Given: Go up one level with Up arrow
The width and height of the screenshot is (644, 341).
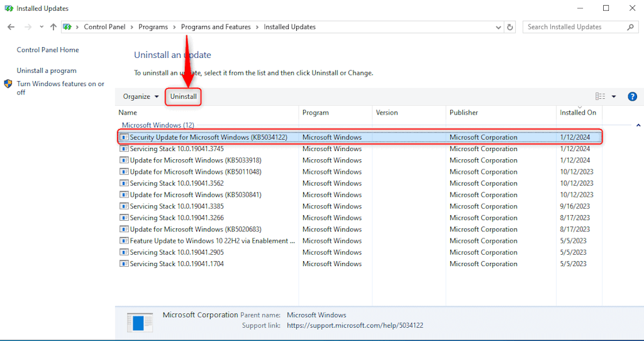Looking at the screenshot, I should pyautogui.click(x=53, y=27).
